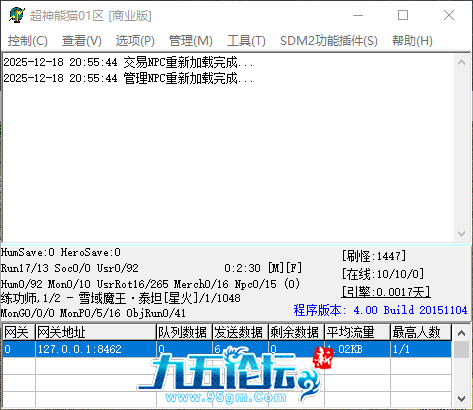Click the [刷怪:1447] status label
The width and height of the screenshot is (473, 410).
pos(374,256)
